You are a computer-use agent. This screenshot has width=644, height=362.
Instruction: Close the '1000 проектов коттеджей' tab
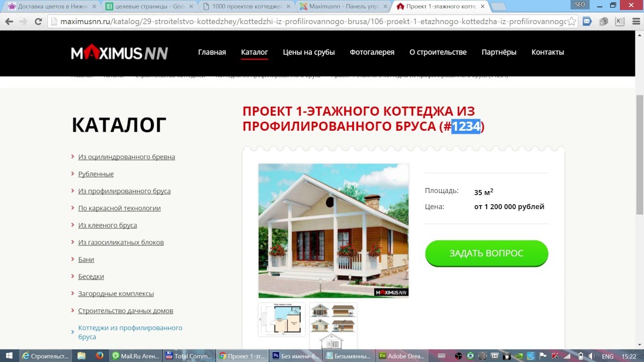click(x=288, y=7)
